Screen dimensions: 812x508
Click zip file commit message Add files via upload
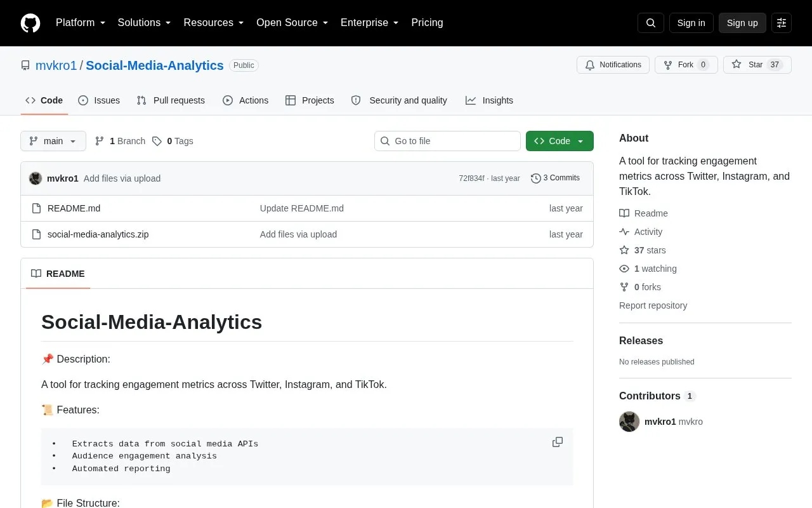point(298,234)
